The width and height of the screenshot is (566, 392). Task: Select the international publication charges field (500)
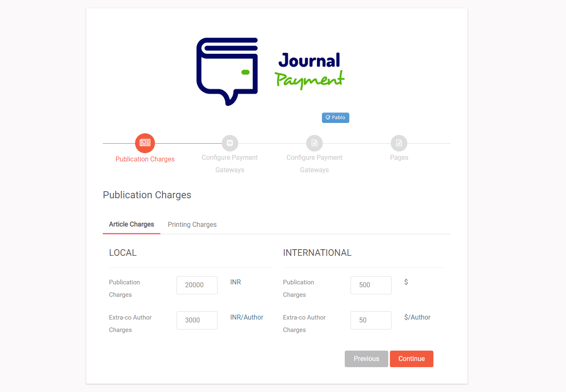(371, 285)
